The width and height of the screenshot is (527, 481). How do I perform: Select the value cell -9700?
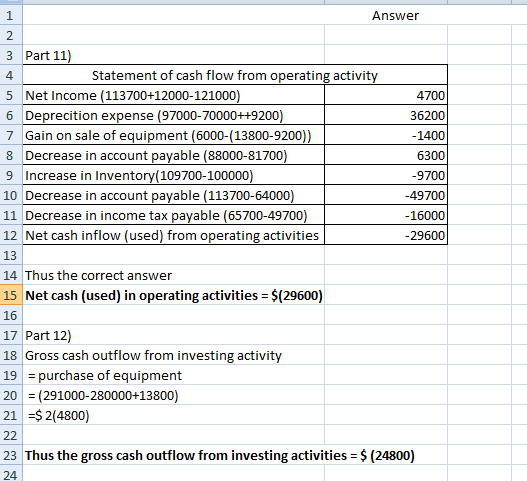[x=386, y=175]
